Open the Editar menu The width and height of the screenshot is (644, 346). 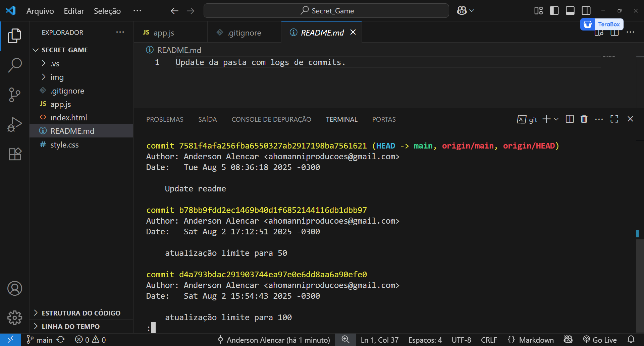pyautogui.click(x=74, y=11)
